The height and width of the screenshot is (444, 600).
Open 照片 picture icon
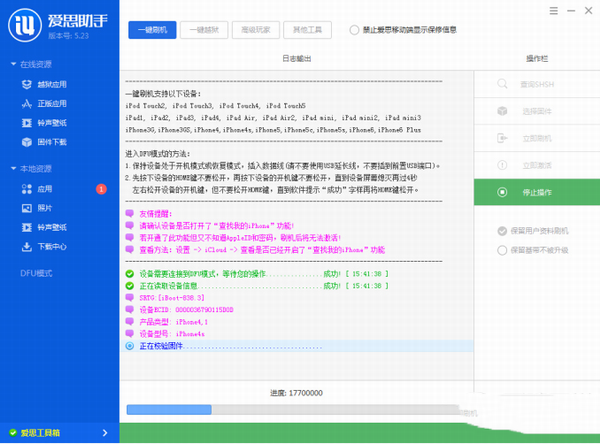coord(27,208)
